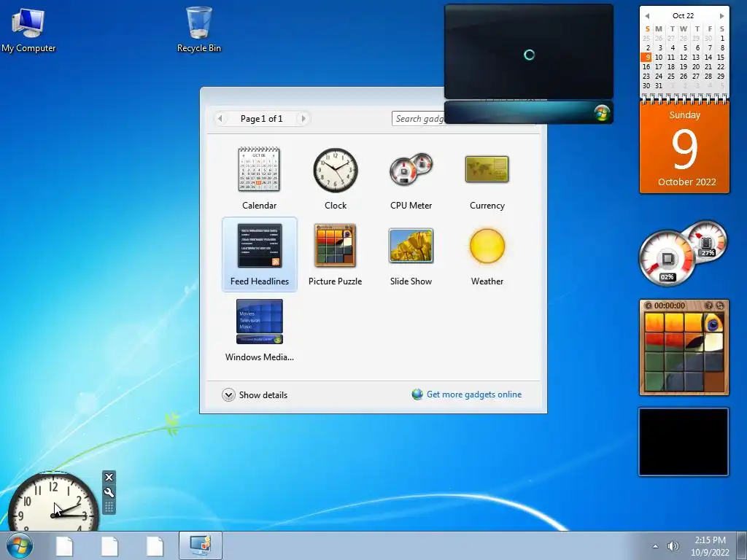Select day 15 in calendar gadget
Viewport: 747px width, 560px height.
click(720, 57)
